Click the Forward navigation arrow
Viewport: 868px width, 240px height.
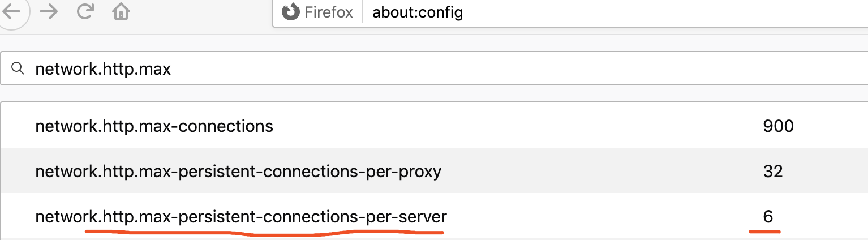pos(50,12)
